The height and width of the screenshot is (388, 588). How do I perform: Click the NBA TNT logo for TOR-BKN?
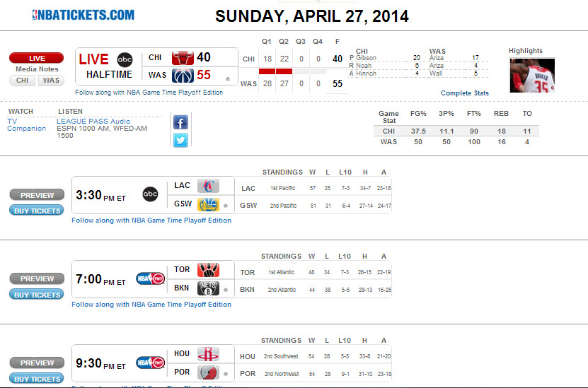coord(150,279)
